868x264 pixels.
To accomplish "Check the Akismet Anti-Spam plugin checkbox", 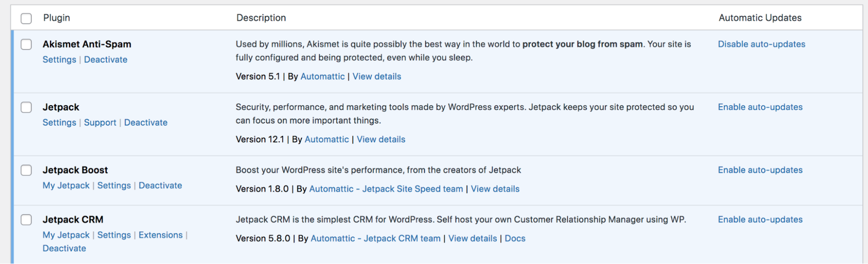I will click(x=26, y=44).
